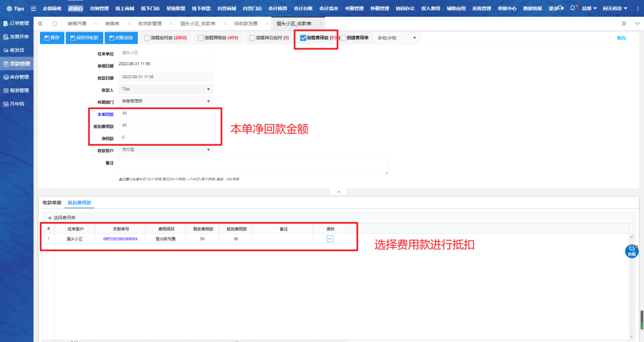This screenshot has height=342, width=644.
Task: Open the 客服 customer service chat bubble
Action: pos(631,251)
